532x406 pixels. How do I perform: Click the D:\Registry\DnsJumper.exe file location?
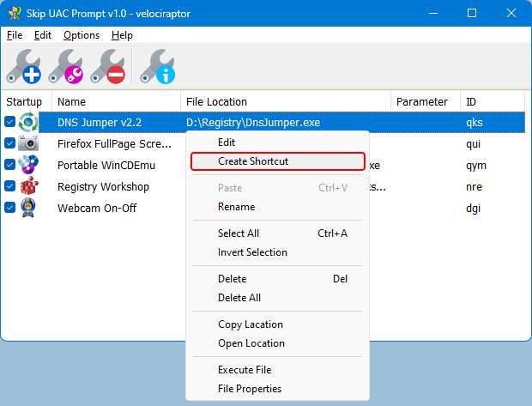(x=253, y=122)
